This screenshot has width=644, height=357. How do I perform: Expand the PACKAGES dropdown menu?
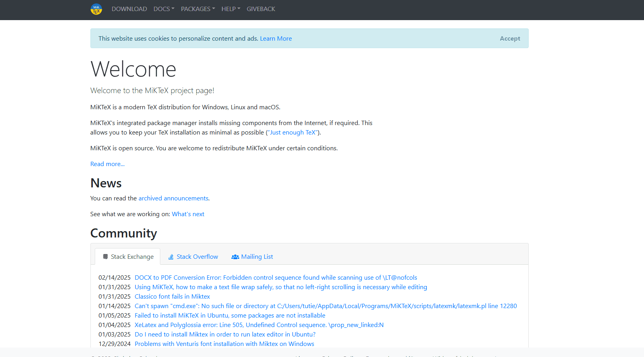198,9
